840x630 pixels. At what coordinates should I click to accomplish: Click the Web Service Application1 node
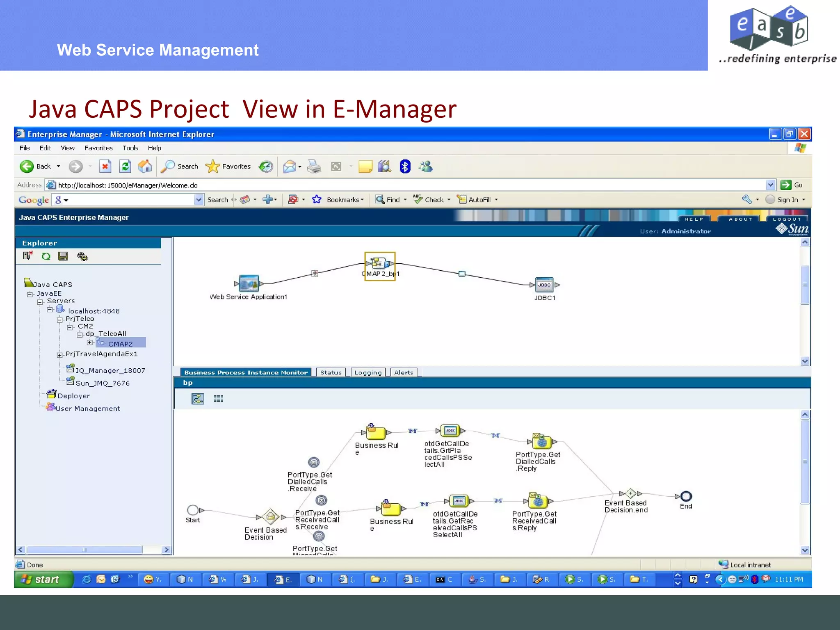point(249,283)
